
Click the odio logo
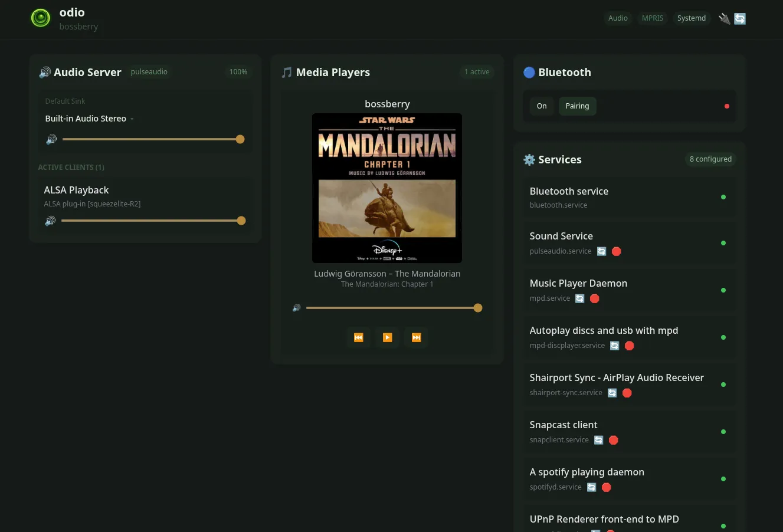(40, 18)
